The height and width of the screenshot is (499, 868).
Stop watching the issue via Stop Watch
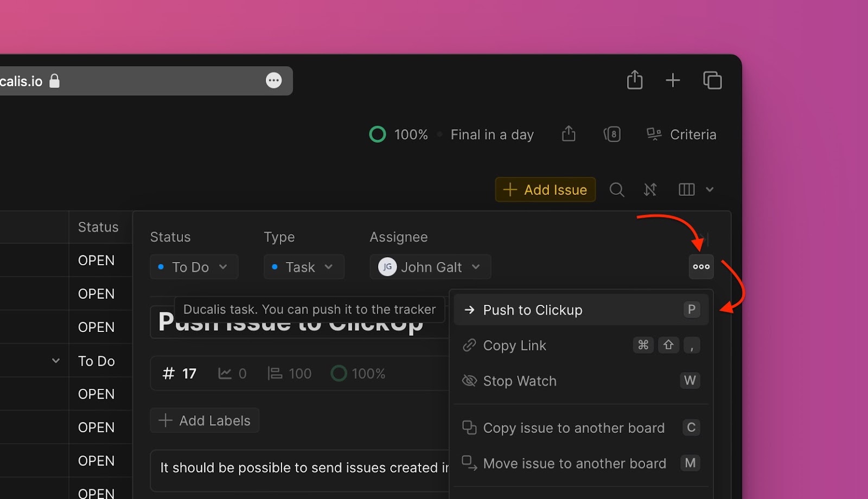click(519, 381)
